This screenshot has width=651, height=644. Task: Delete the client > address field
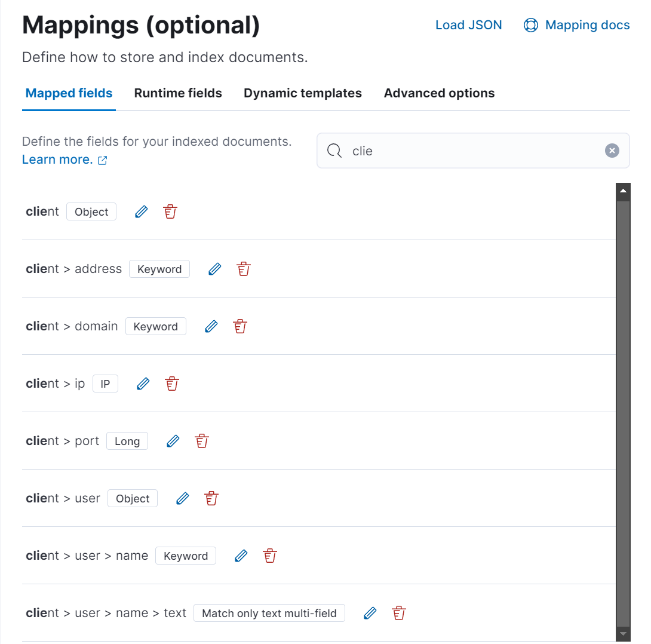[x=243, y=269]
